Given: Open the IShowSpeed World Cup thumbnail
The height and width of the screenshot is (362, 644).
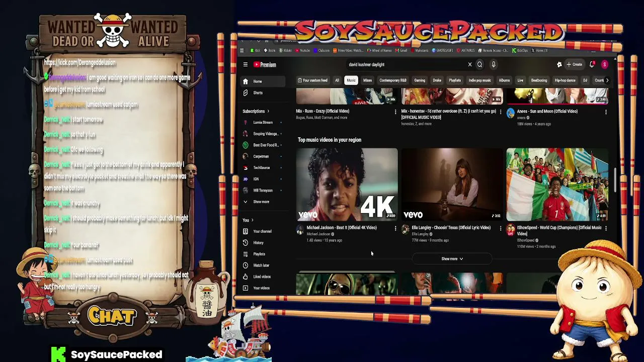Looking at the screenshot, I should pos(557,185).
